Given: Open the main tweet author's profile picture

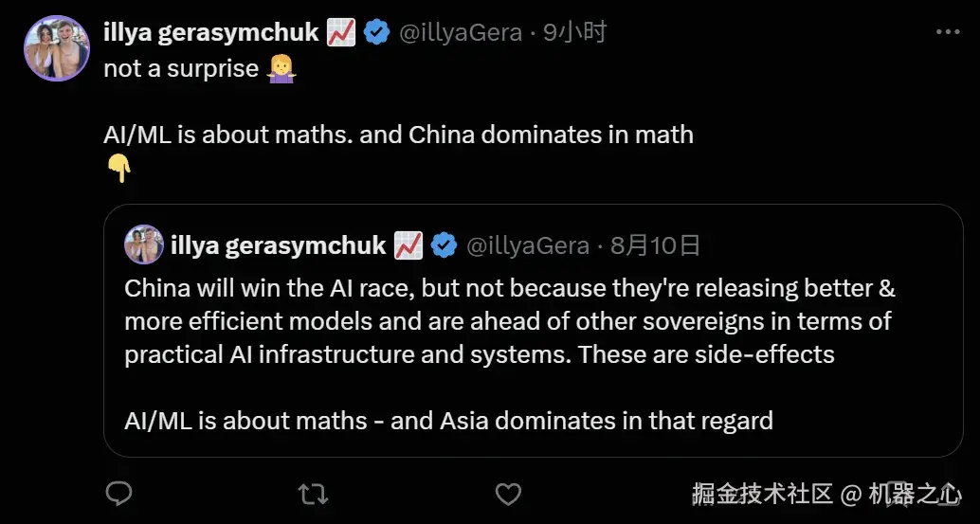Looking at the screenshot, I should click(57, 48).
